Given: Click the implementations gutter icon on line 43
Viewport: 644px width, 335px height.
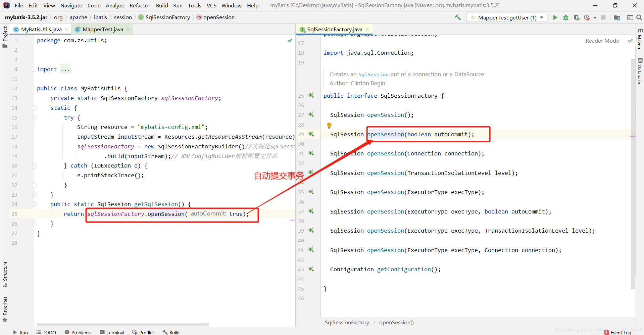Looking at the screenshot, I should [311, 269].
